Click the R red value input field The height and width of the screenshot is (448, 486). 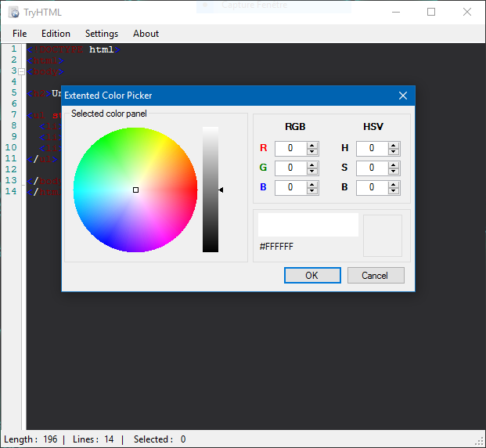coord(290,148)
